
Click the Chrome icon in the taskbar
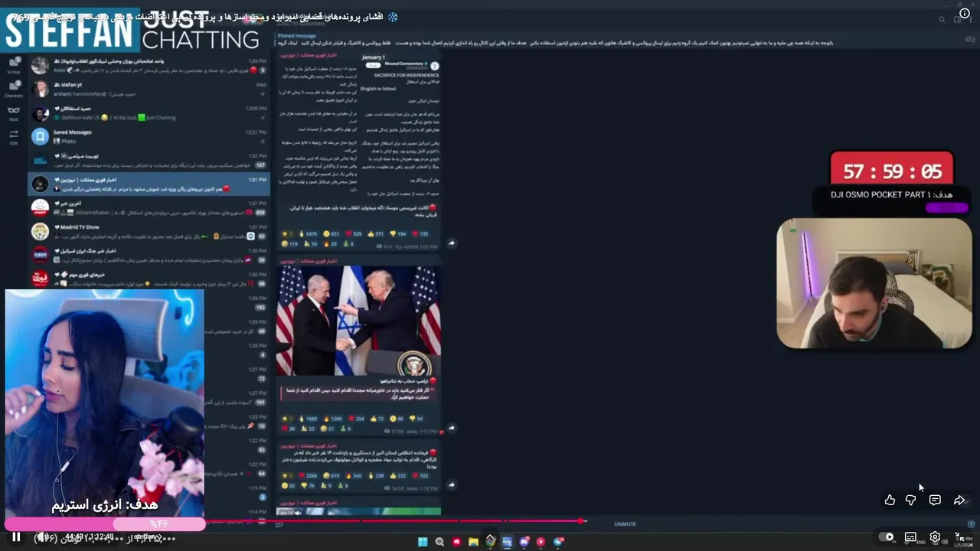pyautogui.click(x=490, y=542)
